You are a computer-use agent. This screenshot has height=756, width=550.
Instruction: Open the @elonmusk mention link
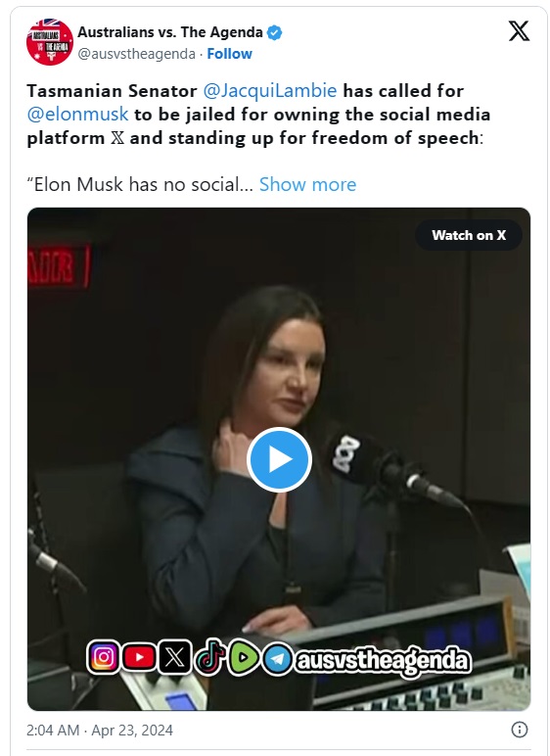pyautogui.click(x=77, y=115)
